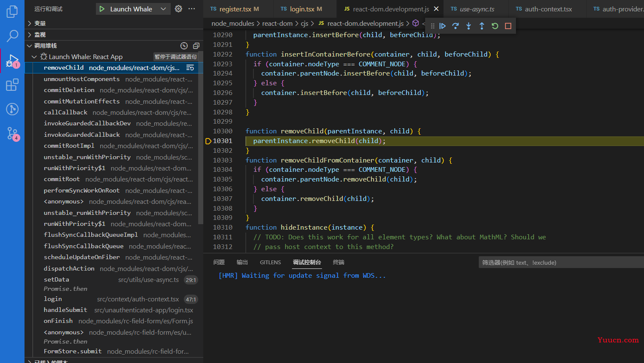Close the react-dom.development.js tab

click(x=436, y=9)
